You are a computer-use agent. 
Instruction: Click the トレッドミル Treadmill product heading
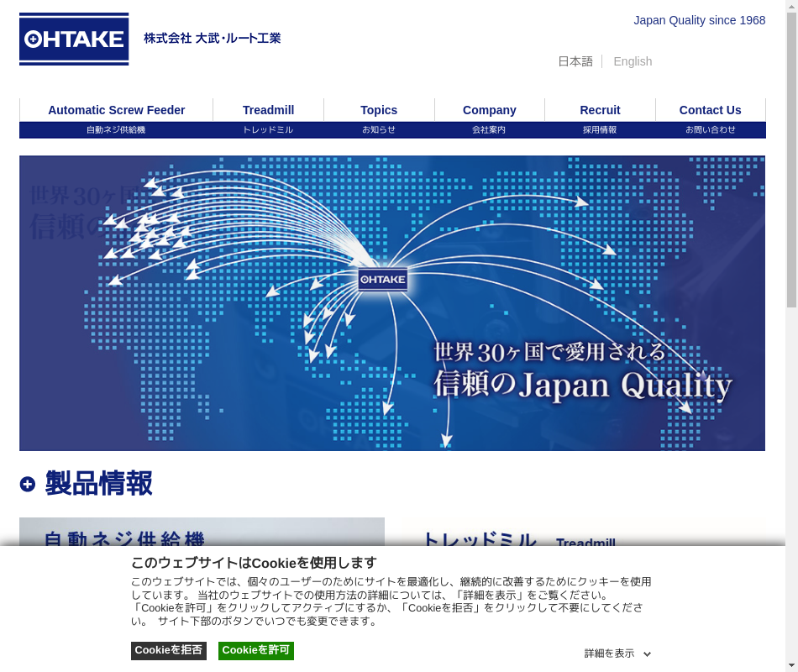[518, 541]
